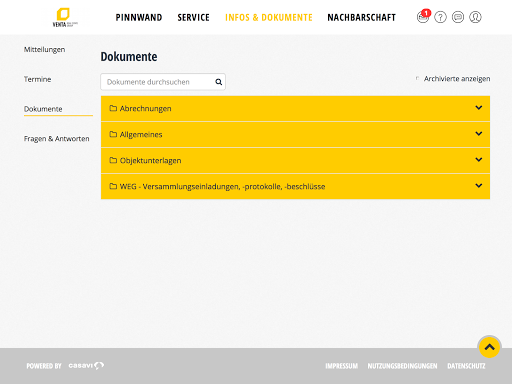Click the POWERED BY footer text

click(x=44, y=366)
